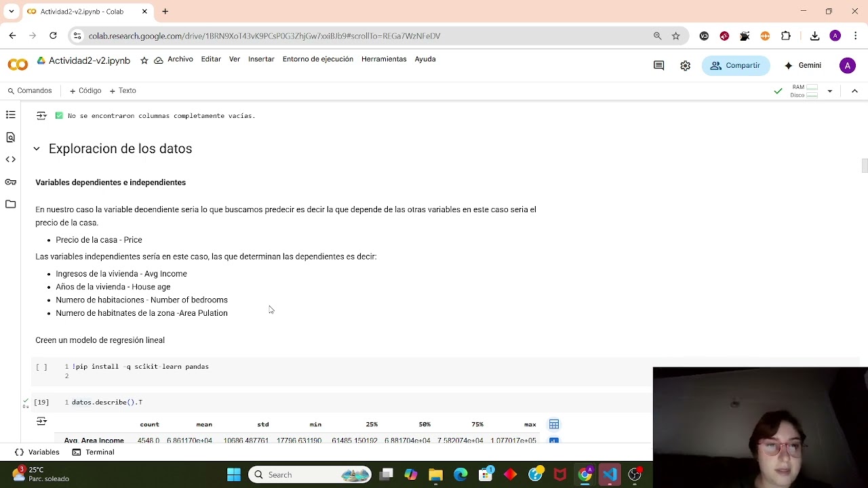The width and height of the screenshot is (868, 488).
Task: Add a new Texto cell
Action: point(123,91)
